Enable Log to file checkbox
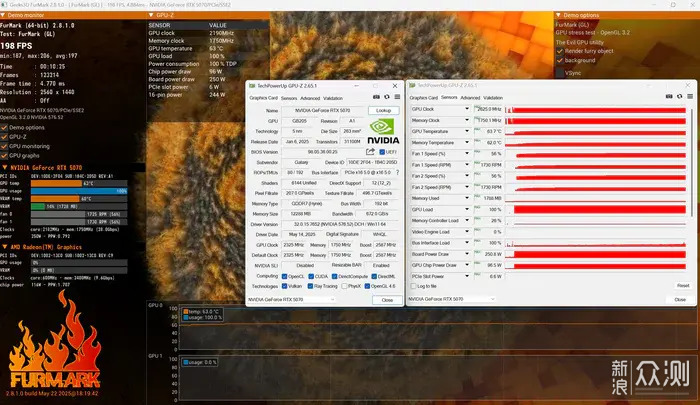Viewport: 700px width, 405px height. tap(413, 286)
